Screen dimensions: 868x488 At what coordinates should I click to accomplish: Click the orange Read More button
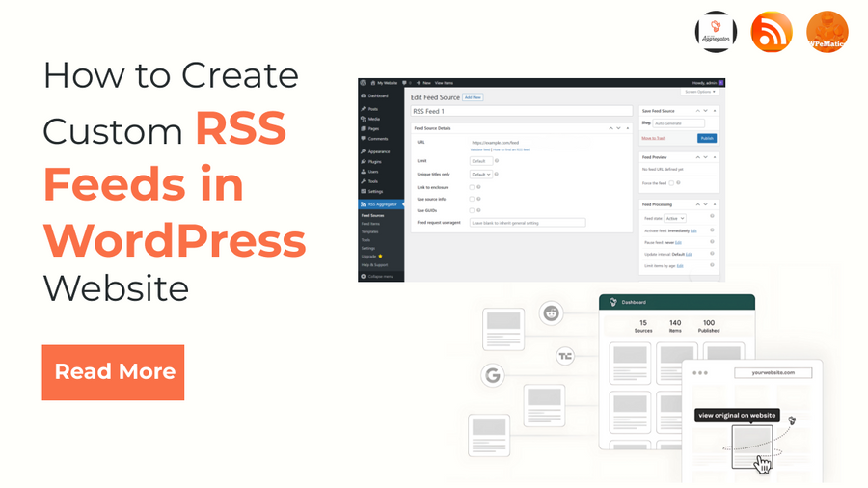113,372
